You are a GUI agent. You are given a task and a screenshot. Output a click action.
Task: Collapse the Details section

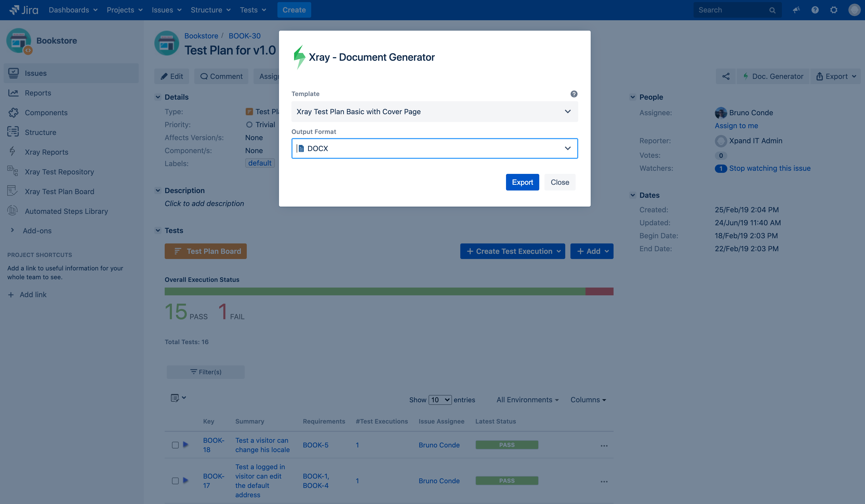tap(158, 97)
